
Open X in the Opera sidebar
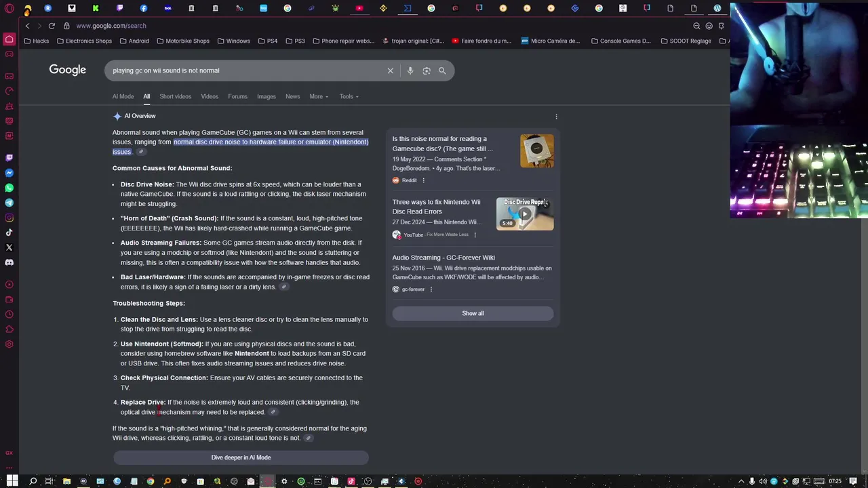(9, 247)
